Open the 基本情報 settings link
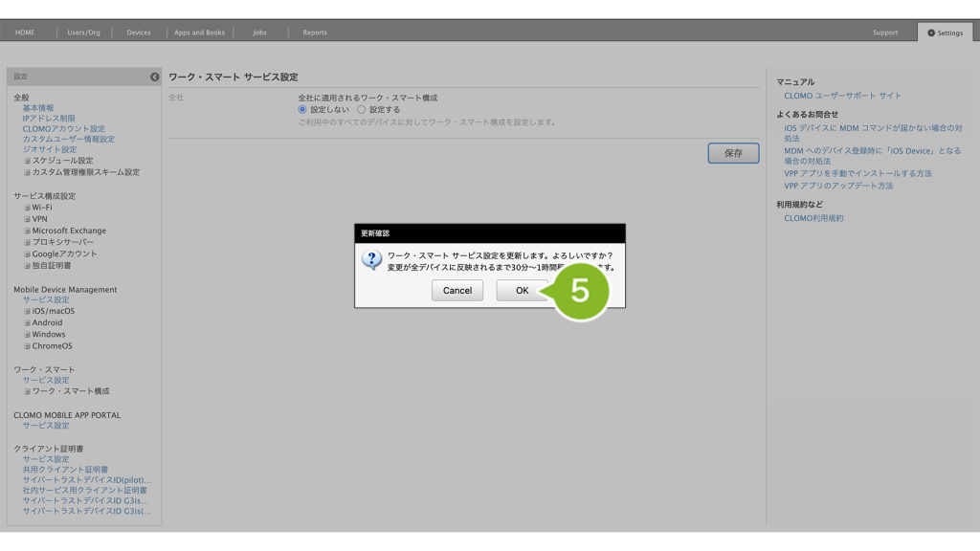The image size is (980, 551). click(x=38, y=108)
